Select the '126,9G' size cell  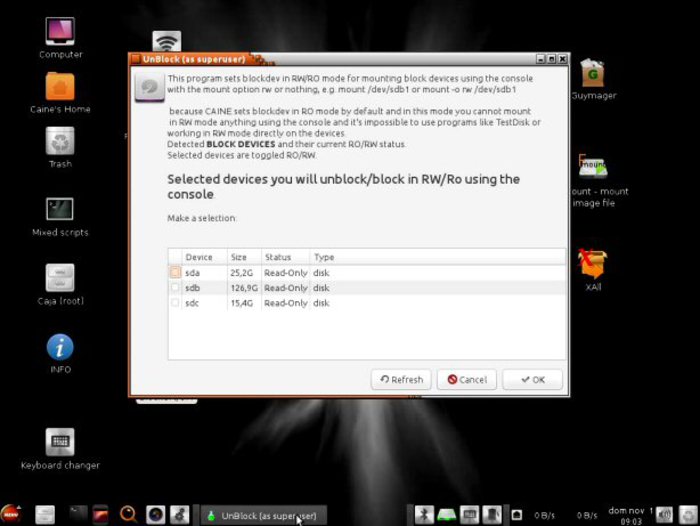point(244,288)
